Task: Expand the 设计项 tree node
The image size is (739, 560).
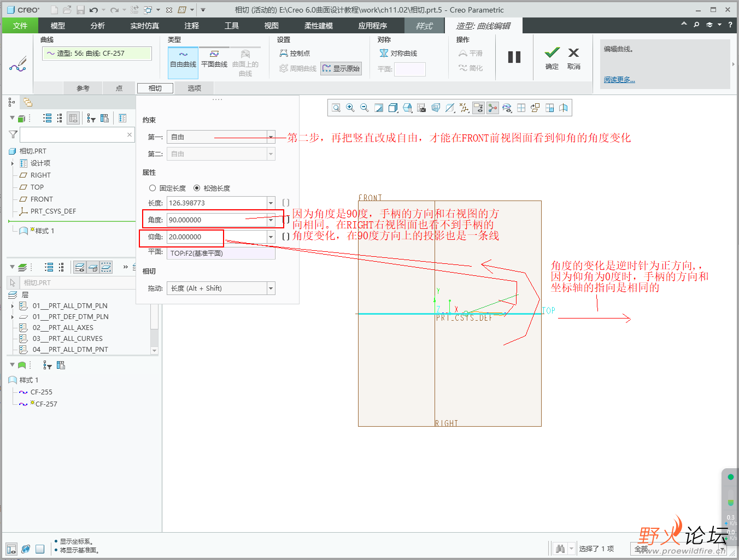Action: 13,163
